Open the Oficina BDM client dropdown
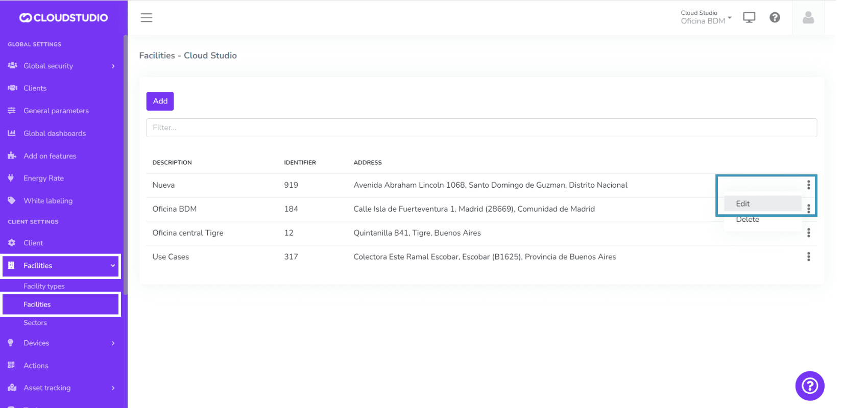 pyautogui.click(x=706, y=17)
